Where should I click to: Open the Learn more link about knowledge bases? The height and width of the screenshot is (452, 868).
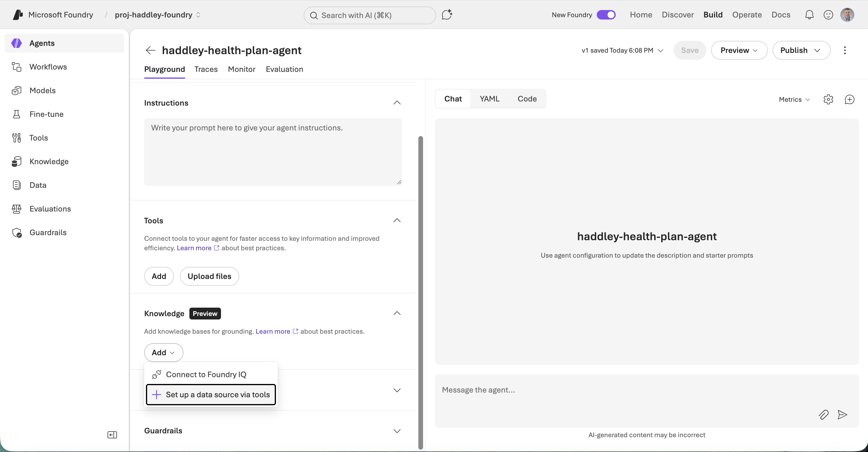point(272,331)
